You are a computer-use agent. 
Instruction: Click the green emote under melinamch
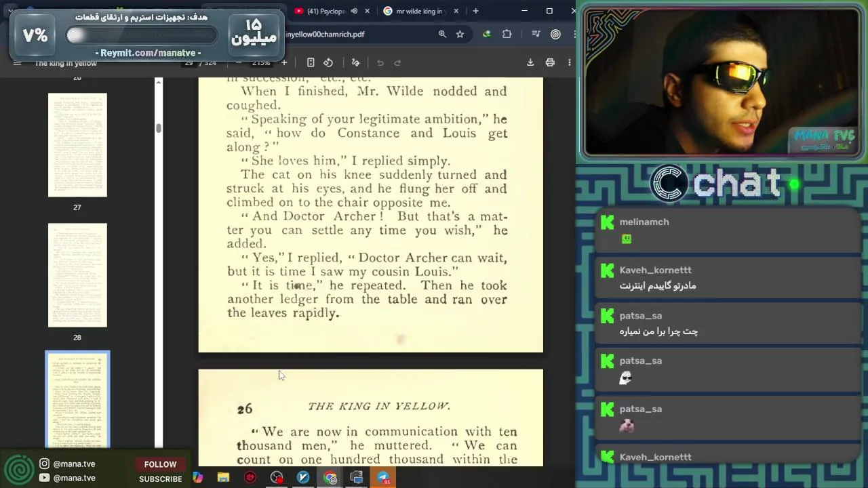coord(627,239)
